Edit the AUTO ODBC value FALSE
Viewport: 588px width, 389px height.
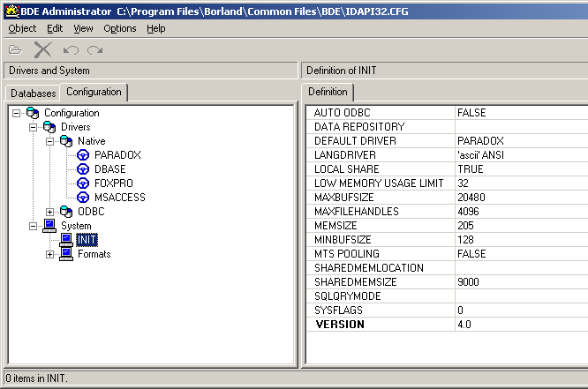click(x=522, y=113)
